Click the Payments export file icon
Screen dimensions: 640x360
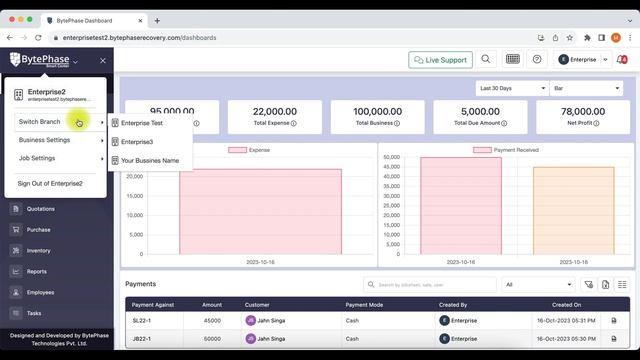click(605, 284)
